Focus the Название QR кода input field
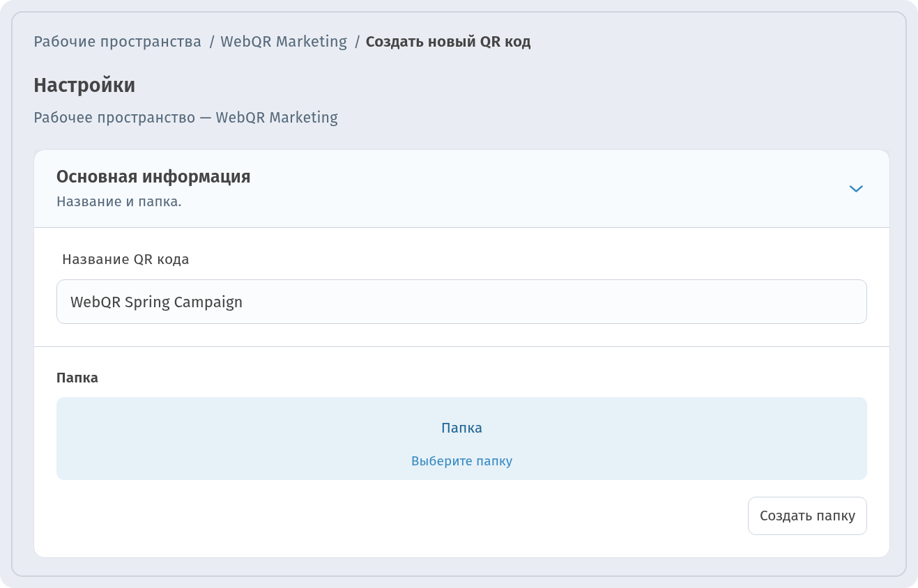The height and width of the screenshot is (588, 918). point(461,302)
